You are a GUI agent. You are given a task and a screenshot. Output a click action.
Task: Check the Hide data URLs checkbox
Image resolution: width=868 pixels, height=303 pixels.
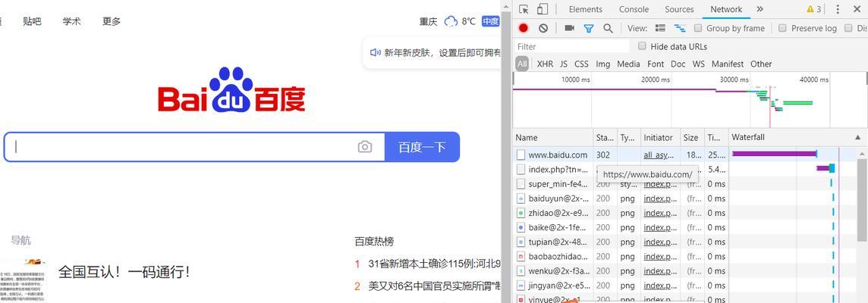coord(642,46)
